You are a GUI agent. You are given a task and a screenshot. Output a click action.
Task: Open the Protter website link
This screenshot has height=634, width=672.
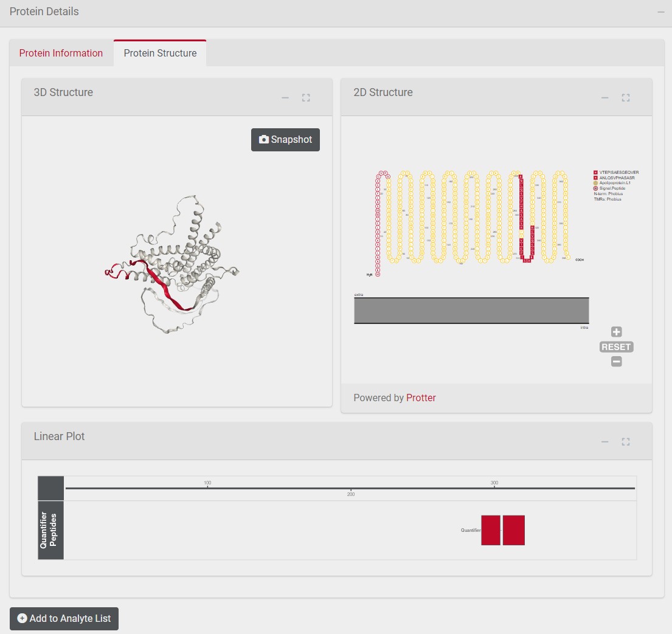point(421,398)
